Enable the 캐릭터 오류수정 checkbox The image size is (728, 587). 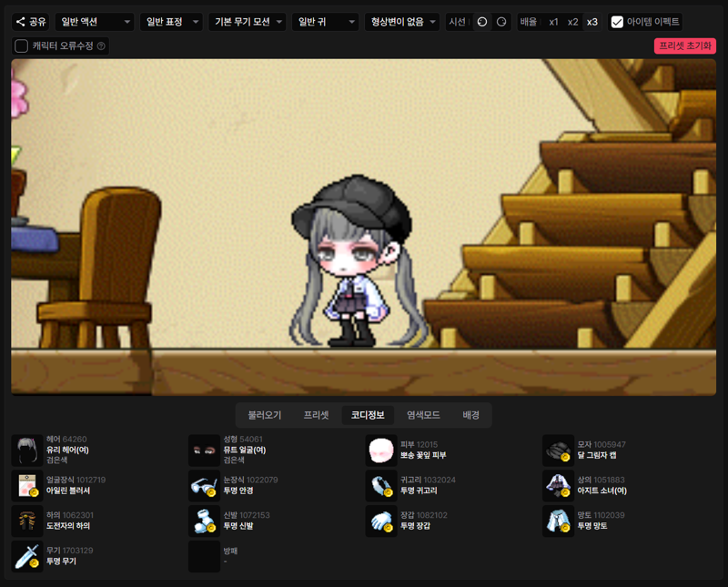21,46
